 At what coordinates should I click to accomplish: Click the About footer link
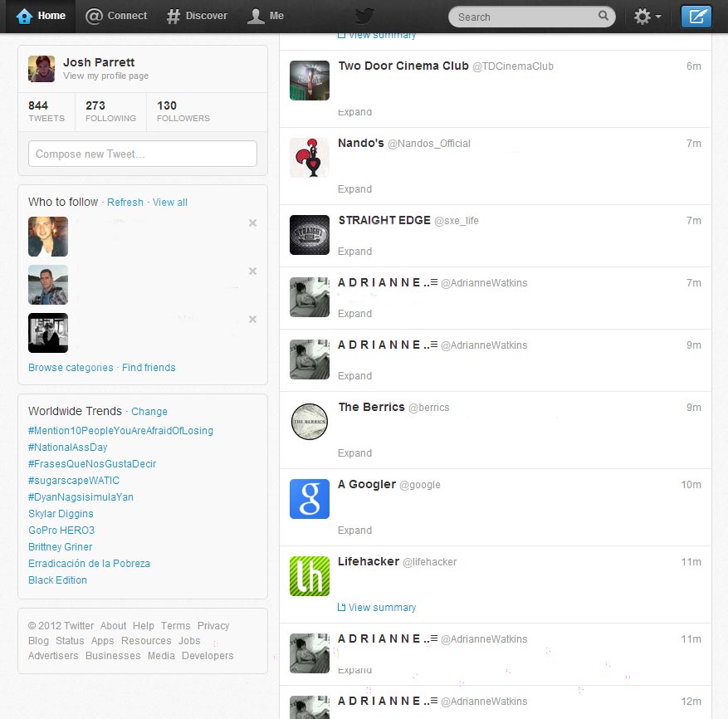(113, 626)
